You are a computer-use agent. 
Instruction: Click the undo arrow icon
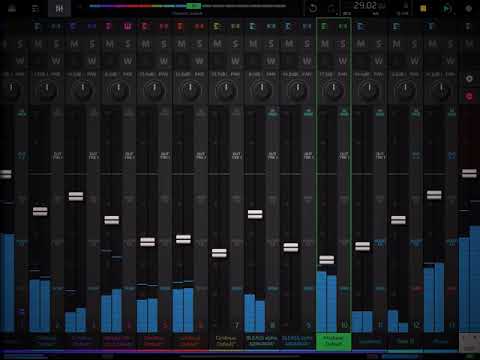[313, 8]
